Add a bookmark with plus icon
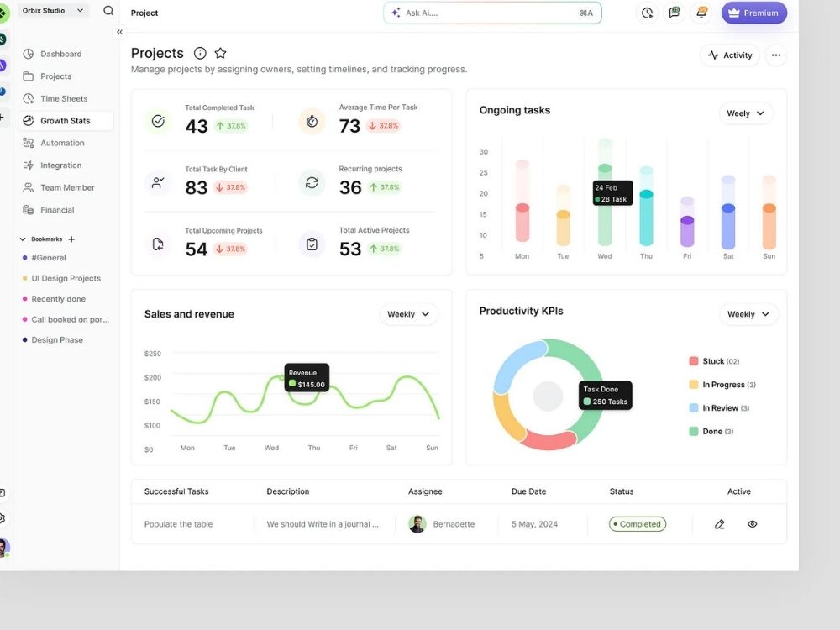The height and width of the screenshot is (630, 840). pyautogui.click(x=71, y=239)
